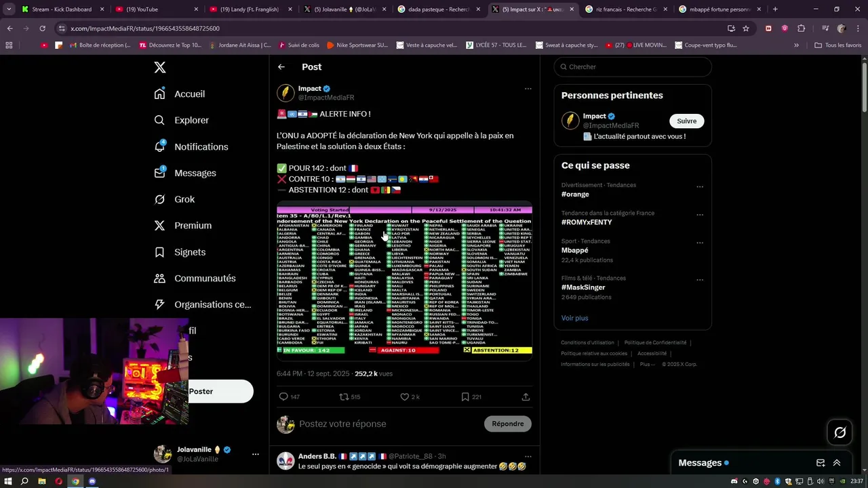Screen dimensions: 868x488
Task: Switch to Stream - Kick Dashboard tab
Action: pos(62,9)
